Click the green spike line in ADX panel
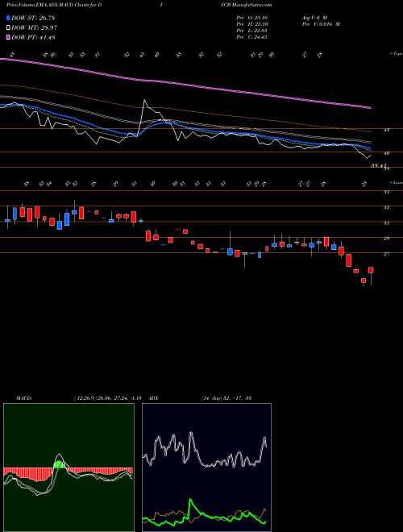 [190, 501]
